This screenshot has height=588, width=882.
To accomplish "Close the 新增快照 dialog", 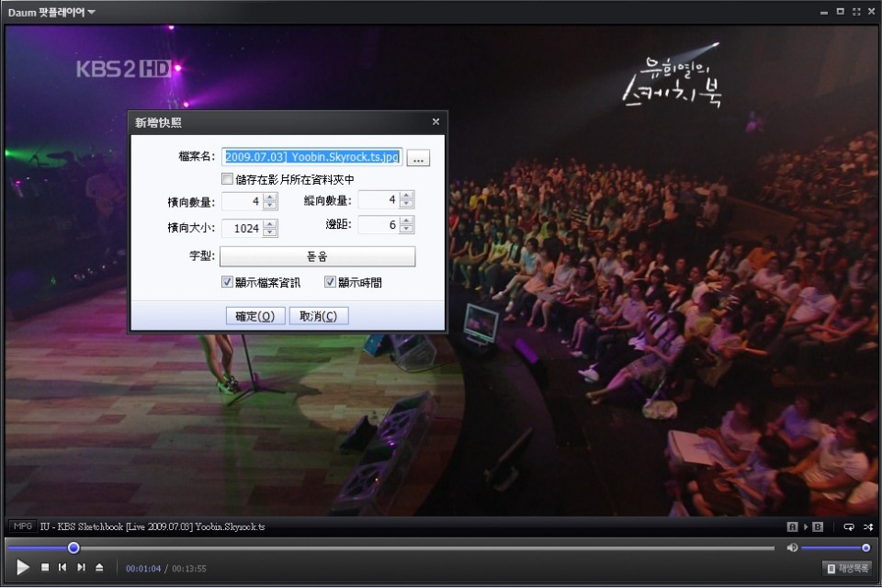I will coord(435,121).
